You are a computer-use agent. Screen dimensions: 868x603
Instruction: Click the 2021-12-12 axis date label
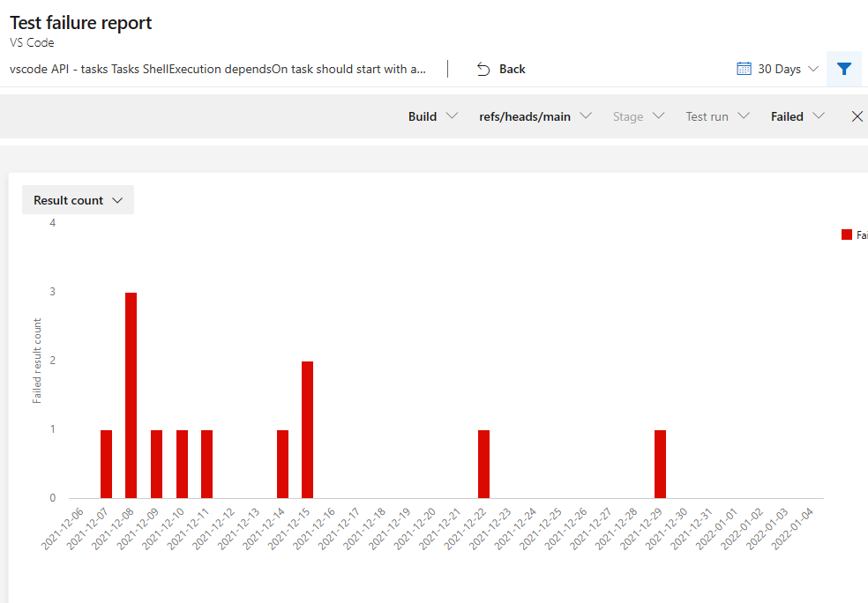(x=213, y=529)
